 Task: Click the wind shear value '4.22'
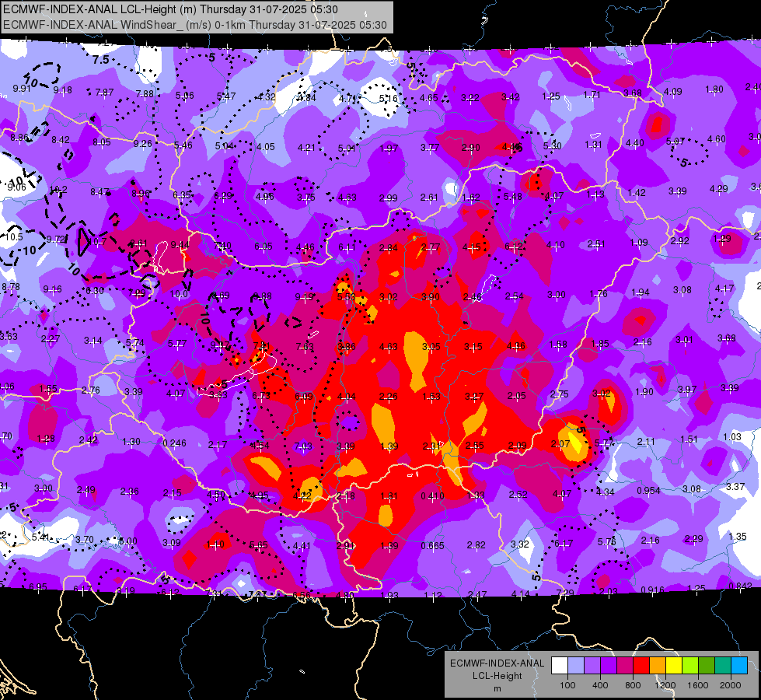point(302,496)
